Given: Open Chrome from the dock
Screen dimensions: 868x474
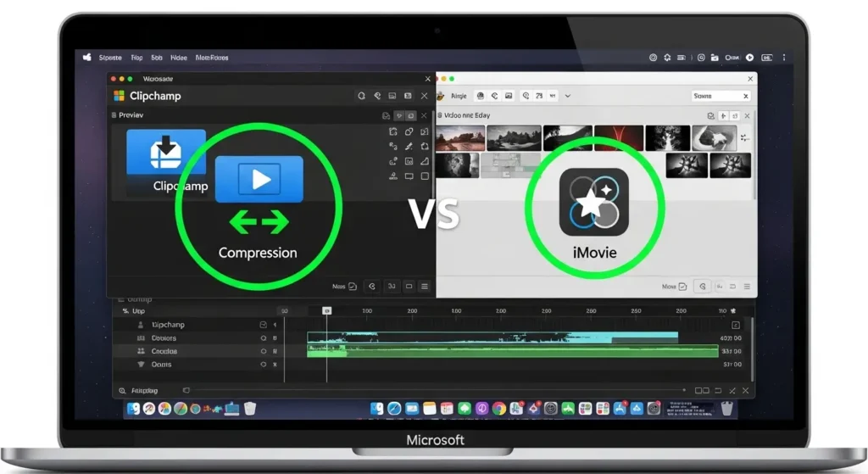Looking at the screenshot, I should click(x=499, y=409).
